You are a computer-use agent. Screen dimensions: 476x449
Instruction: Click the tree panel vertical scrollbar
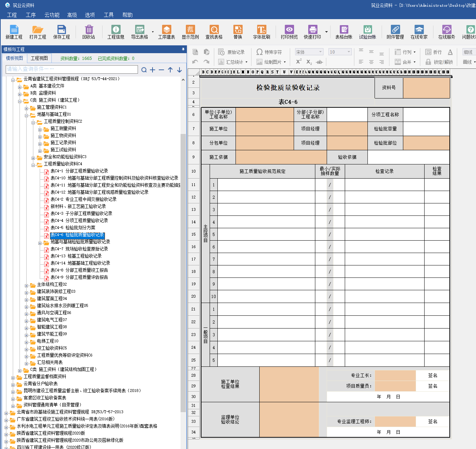tap(183, 273)
